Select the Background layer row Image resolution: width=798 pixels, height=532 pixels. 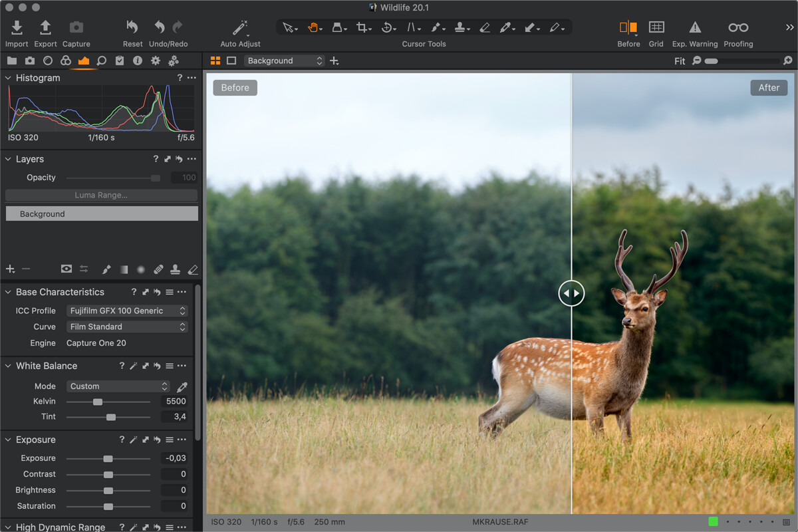pos(102,214)
